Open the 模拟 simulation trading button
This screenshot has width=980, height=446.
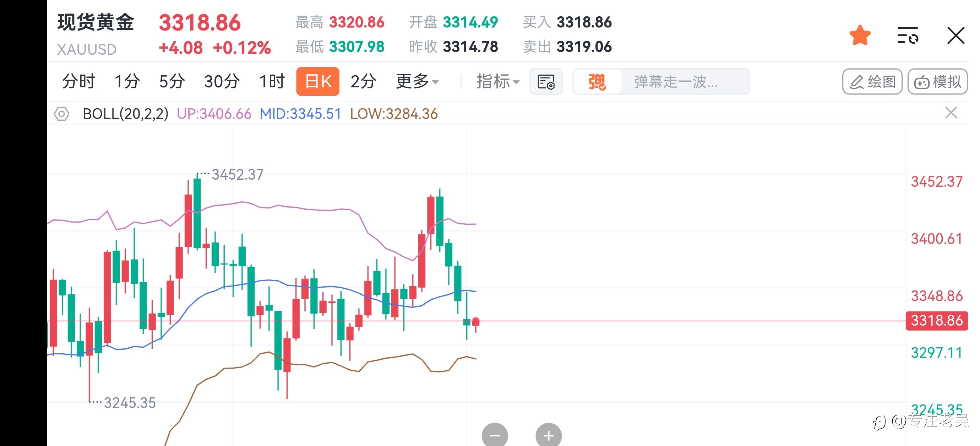[x=937, y=81]
